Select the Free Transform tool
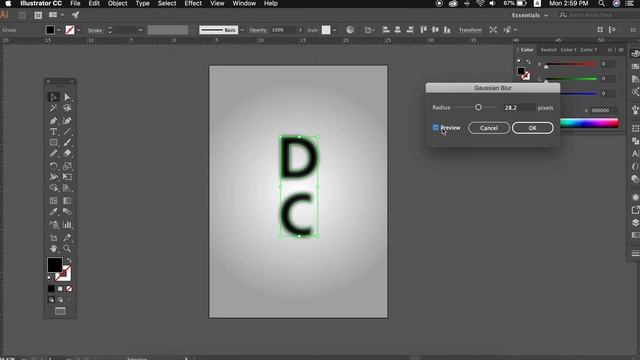The width and height of the screenshot is (640, 360). click(x=67, y=177)
